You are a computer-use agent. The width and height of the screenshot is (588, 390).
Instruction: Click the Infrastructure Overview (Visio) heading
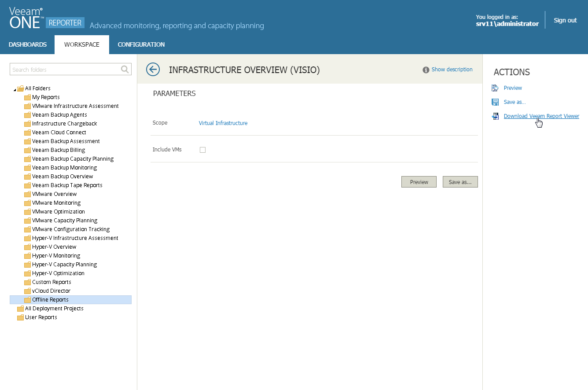point(244,70)
